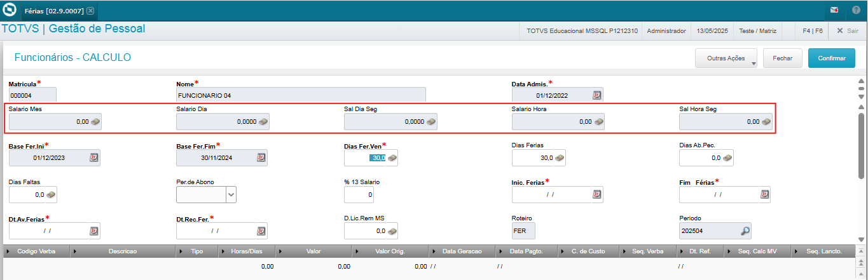Sort by Dt. Ref. column header
868x280 pixels.
click(x=701, y=251)
